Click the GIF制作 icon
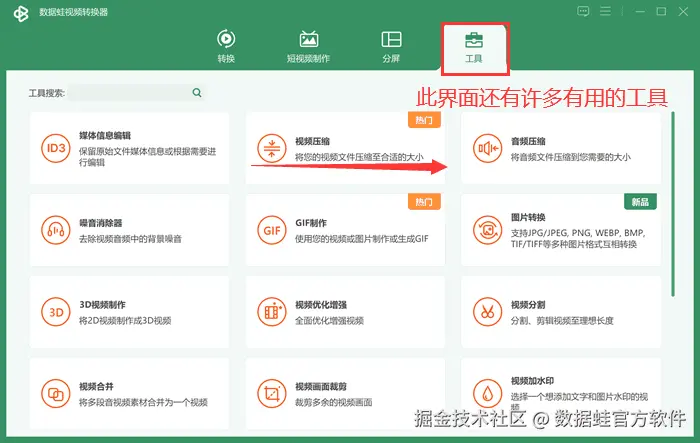 [x=271, y=230]
